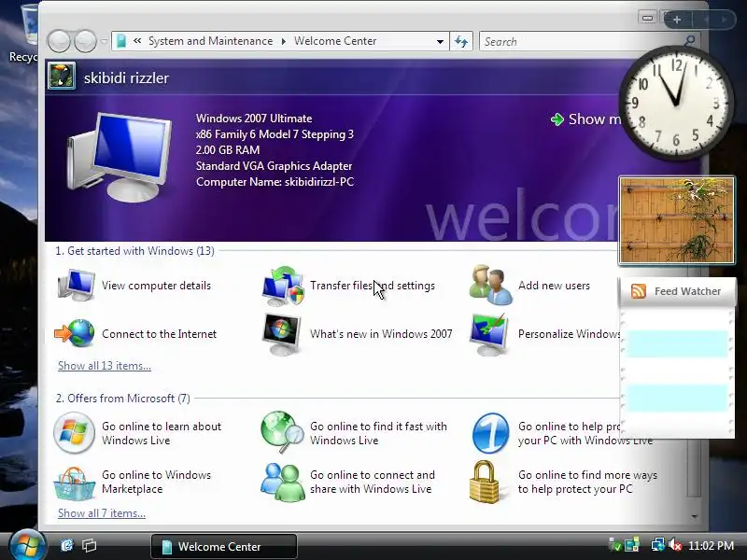This screenshot has width=747, height=560.
Task: Click the Forward navigation button
Action: click(85, 41)
